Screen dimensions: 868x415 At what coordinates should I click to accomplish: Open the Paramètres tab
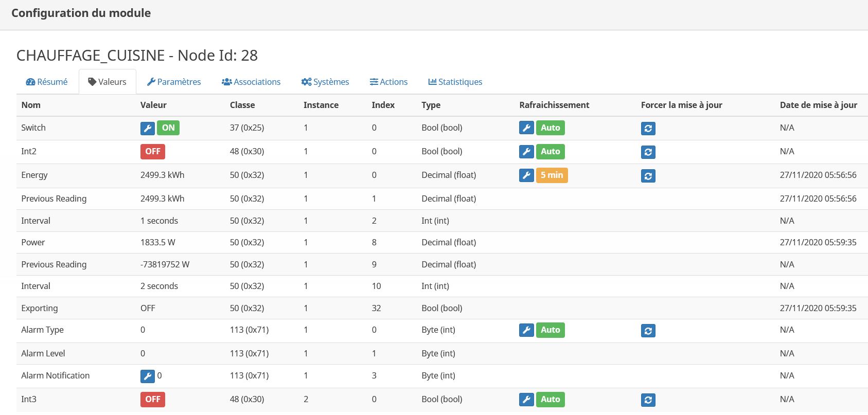click(174, 82)
